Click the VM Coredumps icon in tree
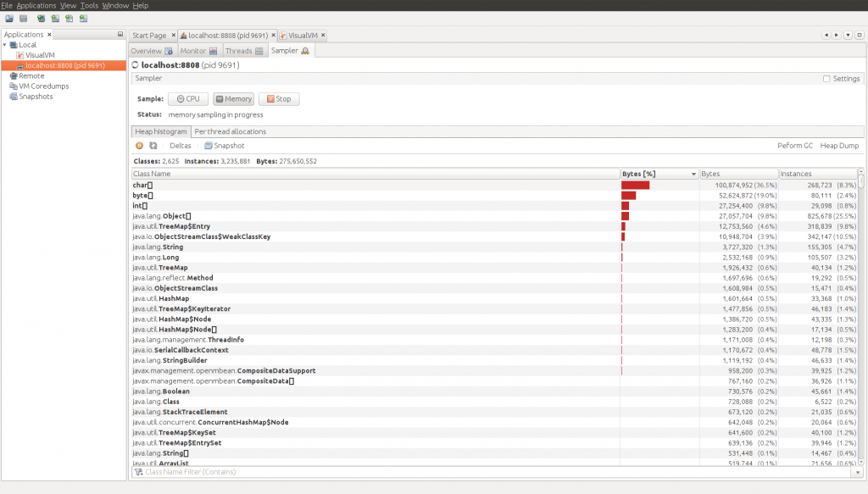Viewport: 868px width, 494px height. (x=14, y=86)
